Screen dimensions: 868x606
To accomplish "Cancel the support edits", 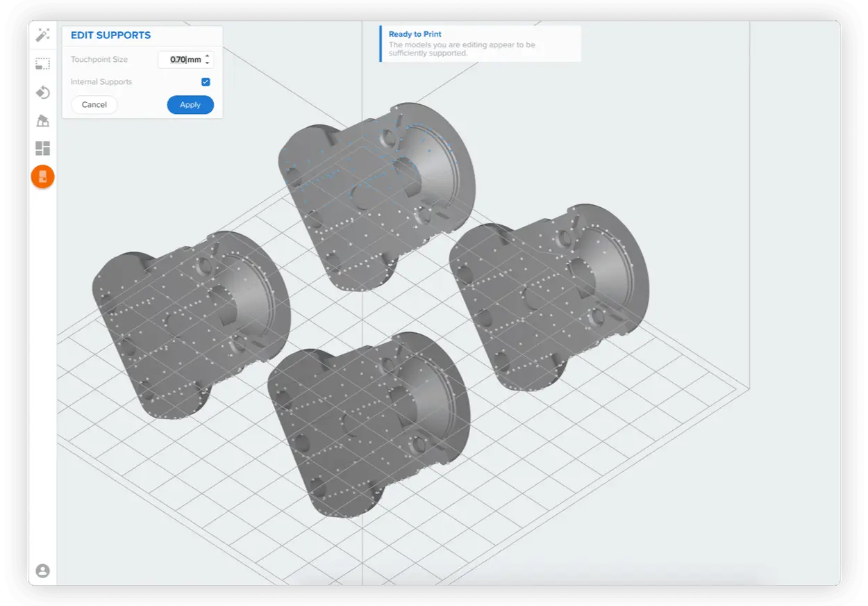I will pyautogui.click(x=94, y=105).
